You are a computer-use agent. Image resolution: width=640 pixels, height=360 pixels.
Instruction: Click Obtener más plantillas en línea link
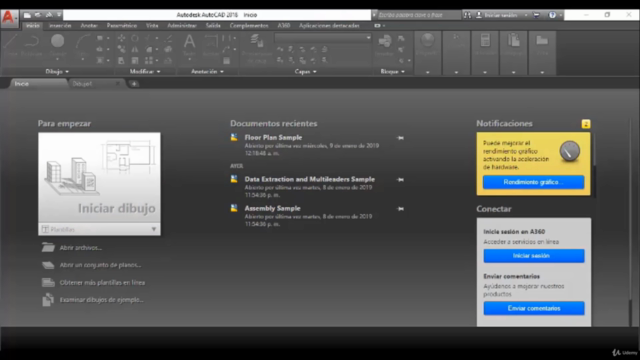pyautogui.click(x=102, y=282)
